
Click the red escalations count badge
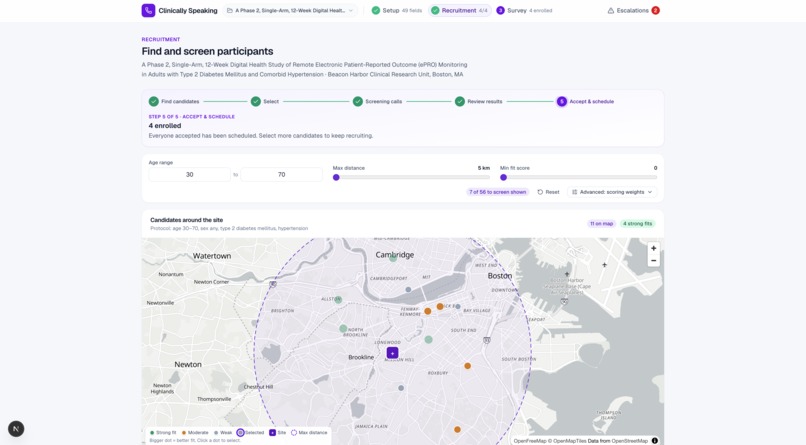coord(655,10)
